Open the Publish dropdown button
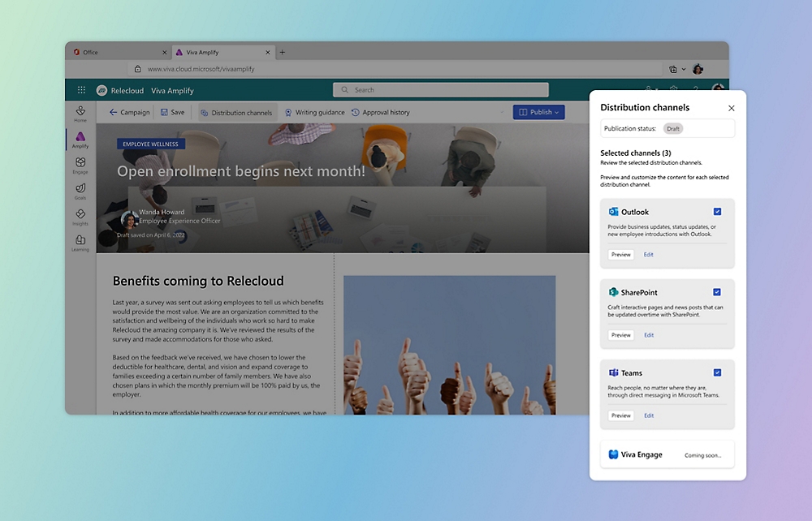This screenshot has width=812, height=521. pos(538,112)
